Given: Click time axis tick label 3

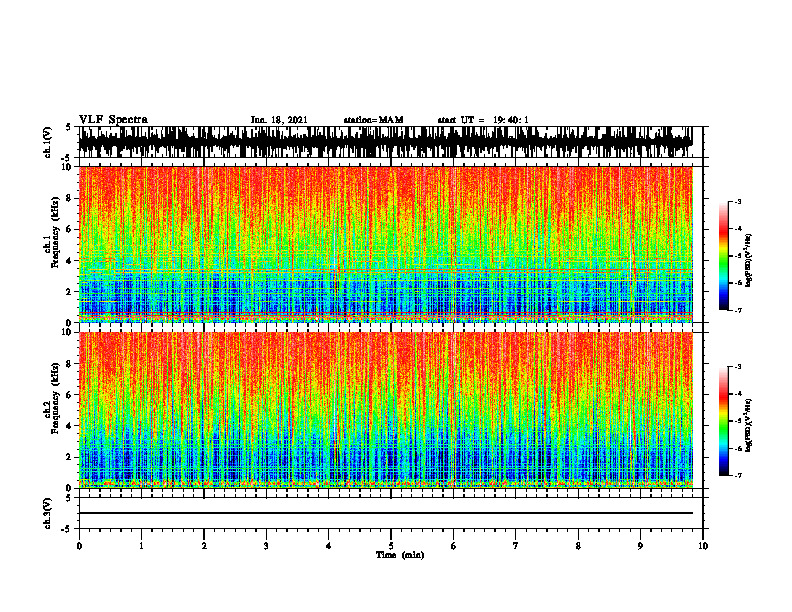Looking at the screenshot, I should click(266, 546).
